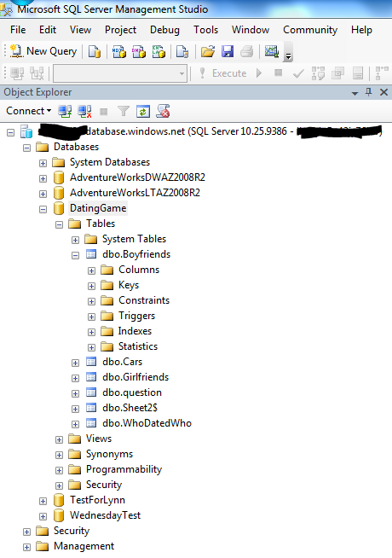This screenshot has height=558, width=392.
Task: Select the Management folder
Action: pos(84,546)
